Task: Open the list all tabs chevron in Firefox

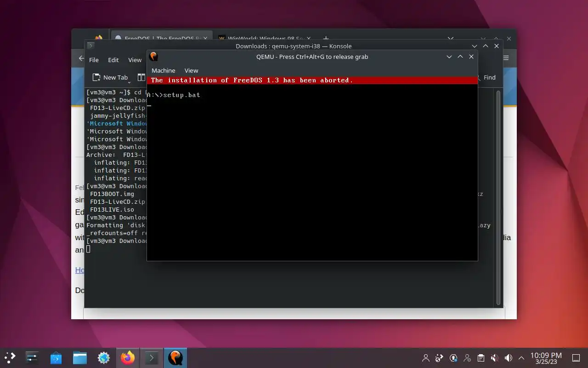Action: (x=451, y=39)
